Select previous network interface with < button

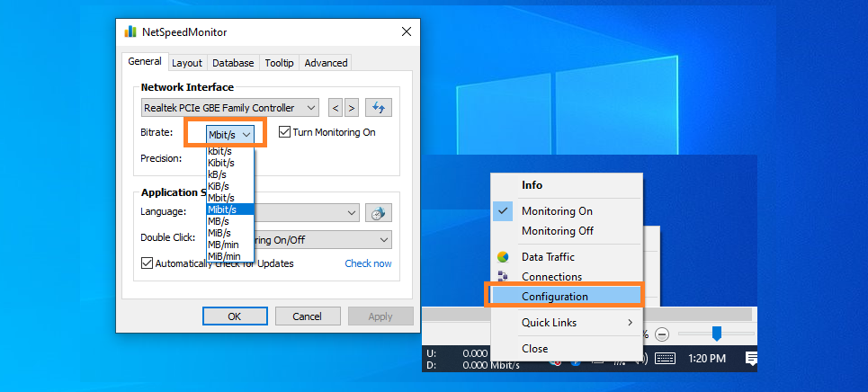click(335, 107)
